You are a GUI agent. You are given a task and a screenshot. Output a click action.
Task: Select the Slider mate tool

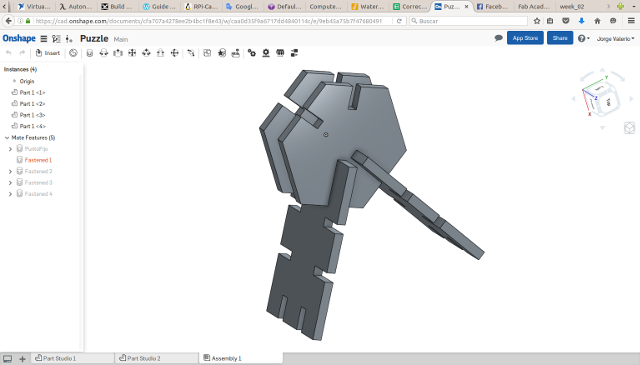118,53
